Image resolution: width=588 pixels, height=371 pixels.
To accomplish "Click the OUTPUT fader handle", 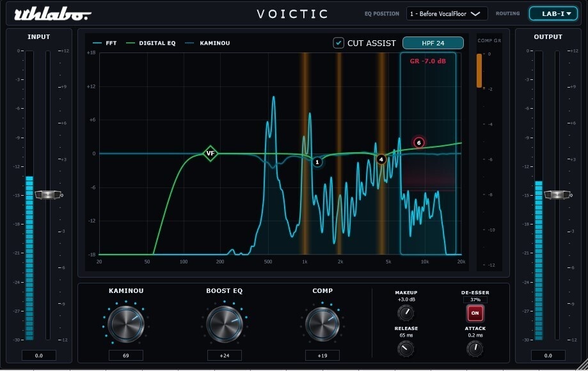I will point(557,195).
